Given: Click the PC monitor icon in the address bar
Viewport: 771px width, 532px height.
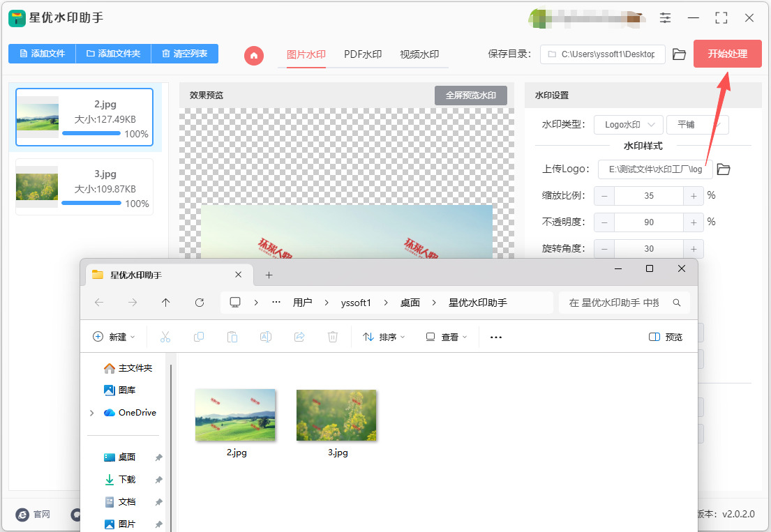Looking at the screenshot, I should pos(235,303).
